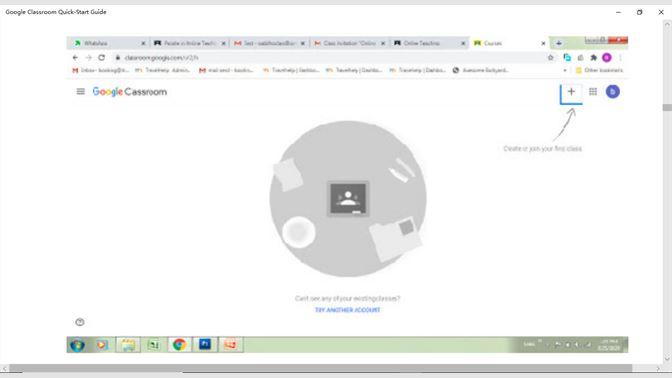Switch to the People in Online Teaching tab
Image resolution: width=672 pixels, height=378 pixels.
[189, 43]
